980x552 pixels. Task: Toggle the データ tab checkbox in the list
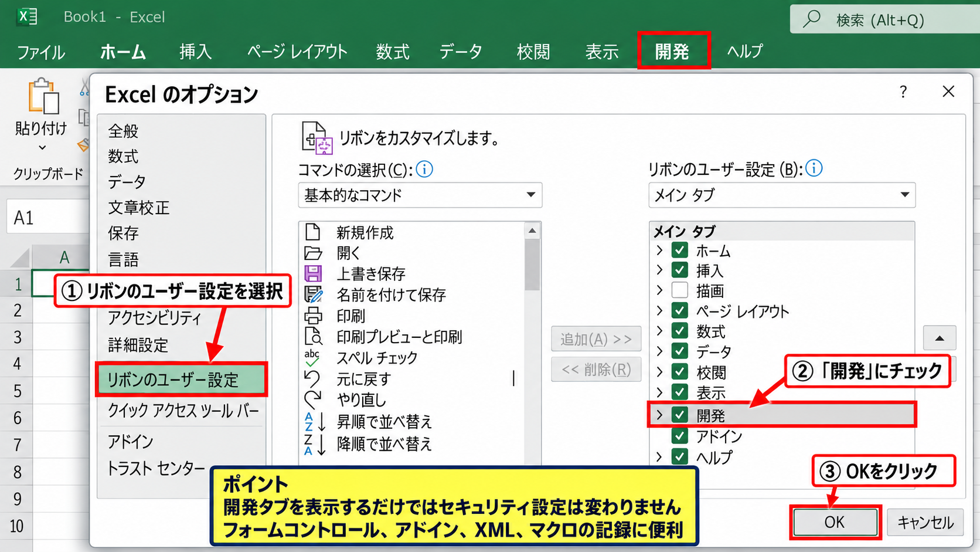pyautogui.click(x=680, y=351)
